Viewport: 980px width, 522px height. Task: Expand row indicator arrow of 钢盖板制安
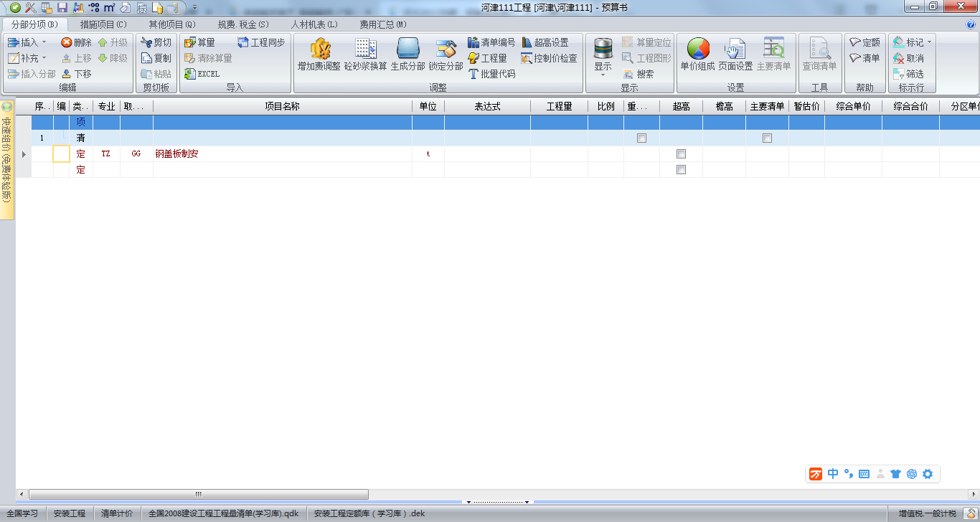coord(24,154)
